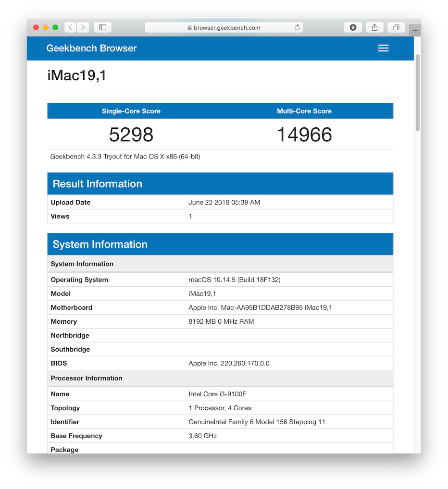Select the multi-core value 14966
Image resolution: width=448 pixels, height=489 pixels.
point(304,134)
